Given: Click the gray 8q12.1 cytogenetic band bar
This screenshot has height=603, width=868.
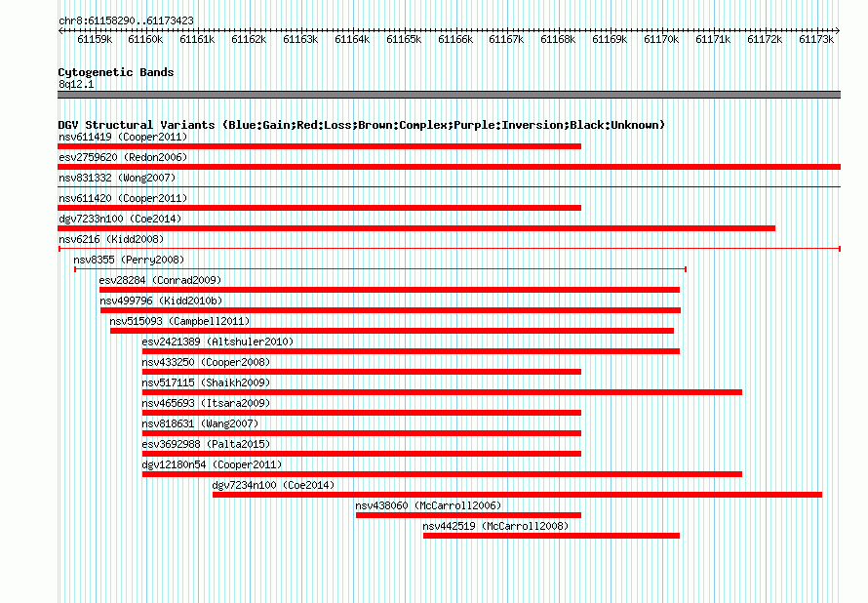Looking at the screenshot, I should click(x=449, y=95).
